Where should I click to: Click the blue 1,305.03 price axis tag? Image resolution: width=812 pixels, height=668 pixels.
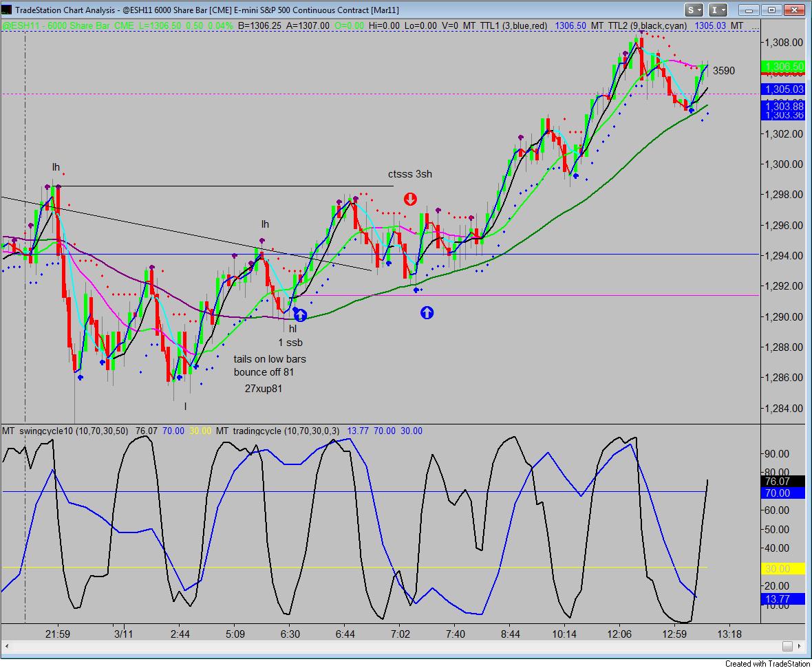click(782, 89)
